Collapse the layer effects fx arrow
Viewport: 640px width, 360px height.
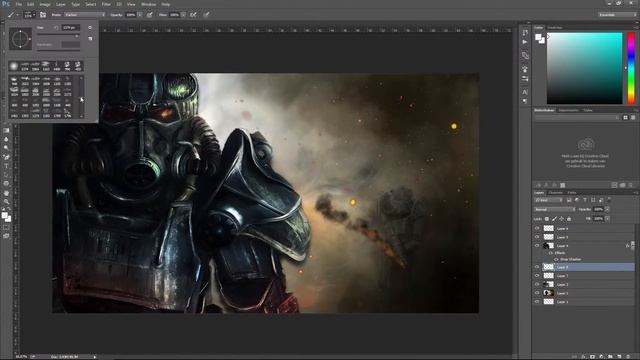pyautogui.click(x=633, y=246)
